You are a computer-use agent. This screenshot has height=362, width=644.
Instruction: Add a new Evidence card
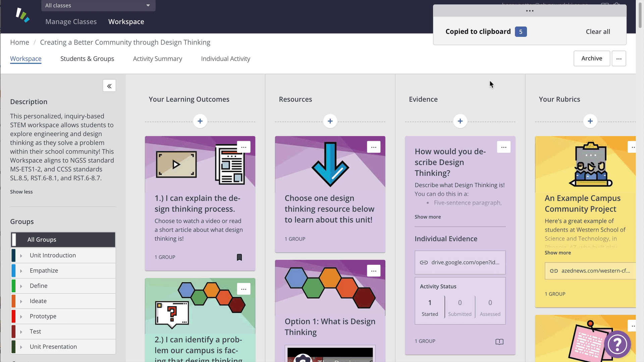(x=460, y=121)
